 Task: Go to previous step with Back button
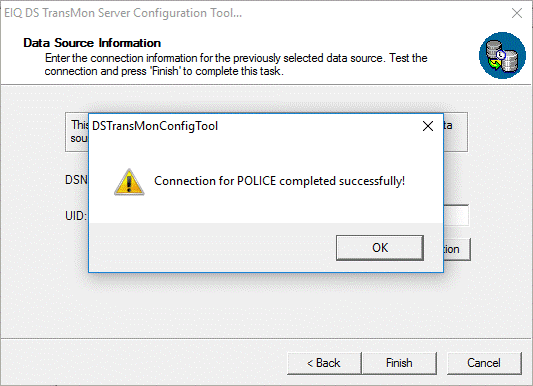[x=324, y=363]
